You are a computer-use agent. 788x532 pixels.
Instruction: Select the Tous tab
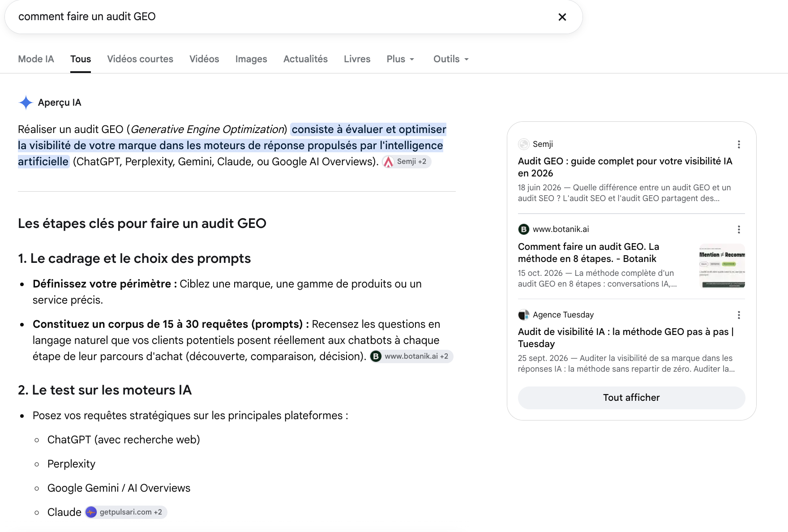(x=81, y=59)
